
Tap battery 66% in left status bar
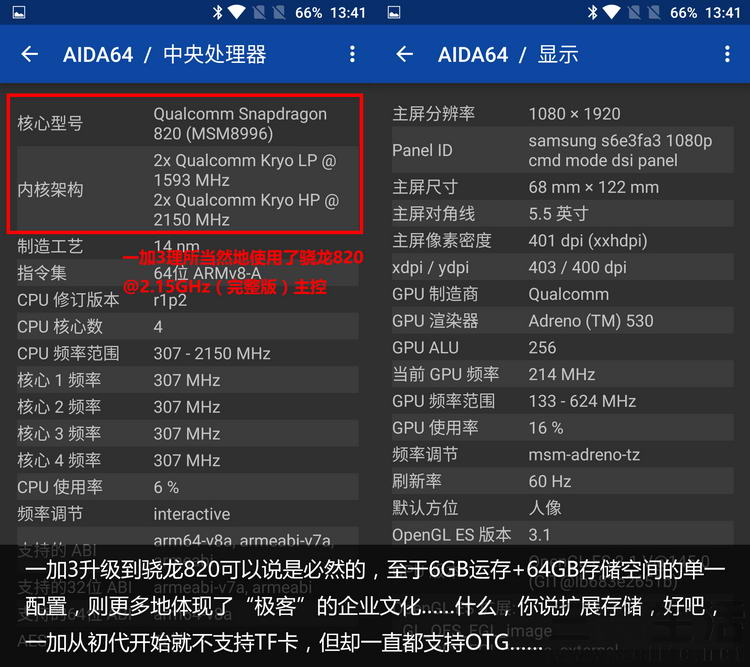click(x=309, y=12)
